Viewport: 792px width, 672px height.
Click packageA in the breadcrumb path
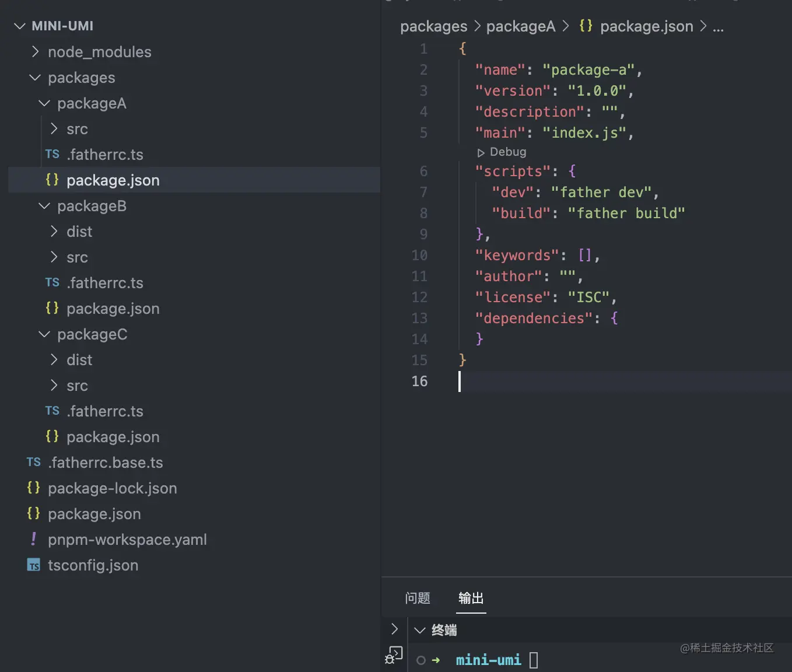(520, 26)
